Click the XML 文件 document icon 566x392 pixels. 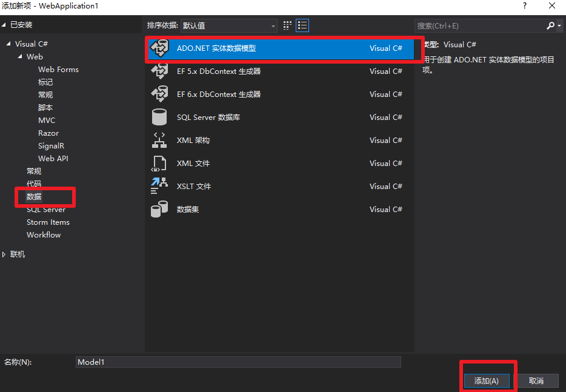(x=159, y=164)
